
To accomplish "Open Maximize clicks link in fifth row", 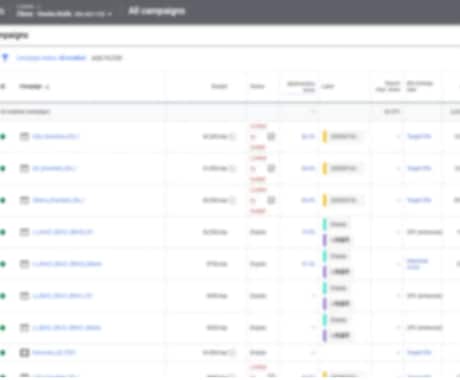I will click(418, 264).
